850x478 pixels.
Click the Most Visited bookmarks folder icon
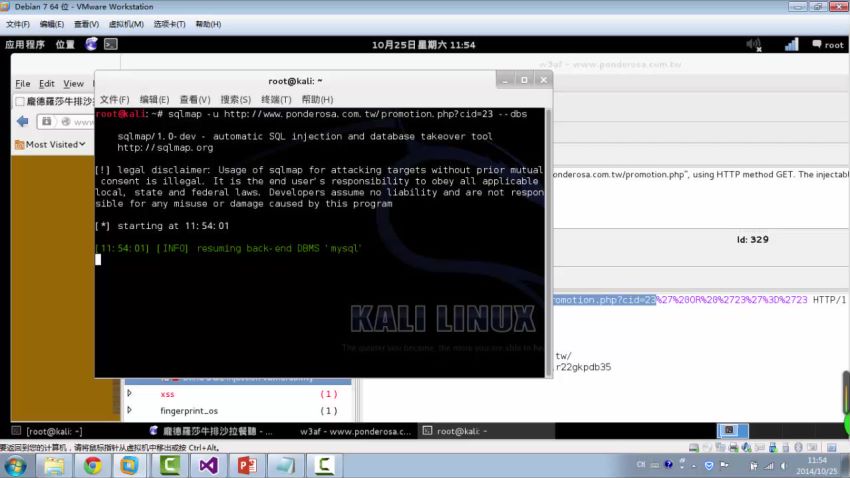click(x=20, y=145)
